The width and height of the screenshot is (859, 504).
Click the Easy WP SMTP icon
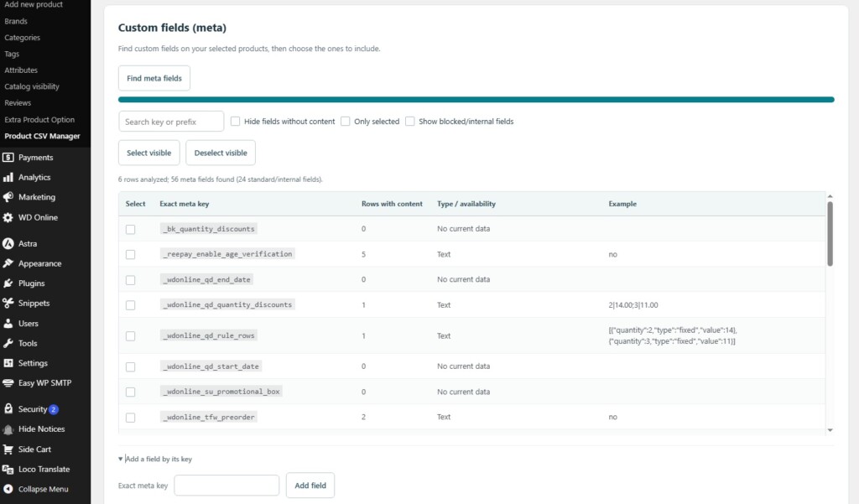[x=8, y=383]
